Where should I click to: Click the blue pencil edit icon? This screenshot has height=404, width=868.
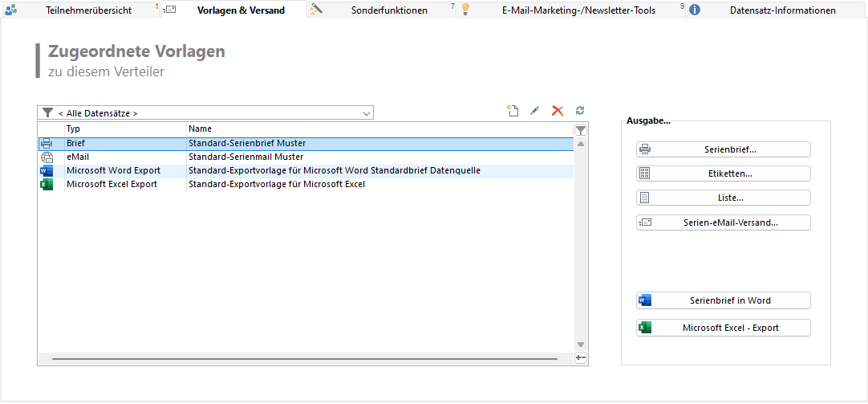(535, 112)
